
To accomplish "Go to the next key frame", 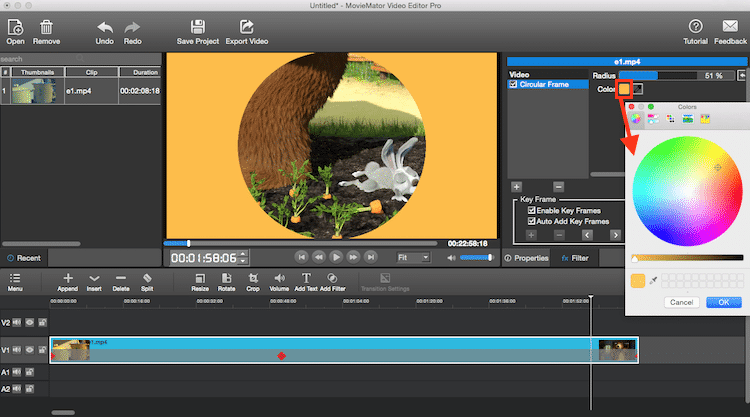I will 615,235.
